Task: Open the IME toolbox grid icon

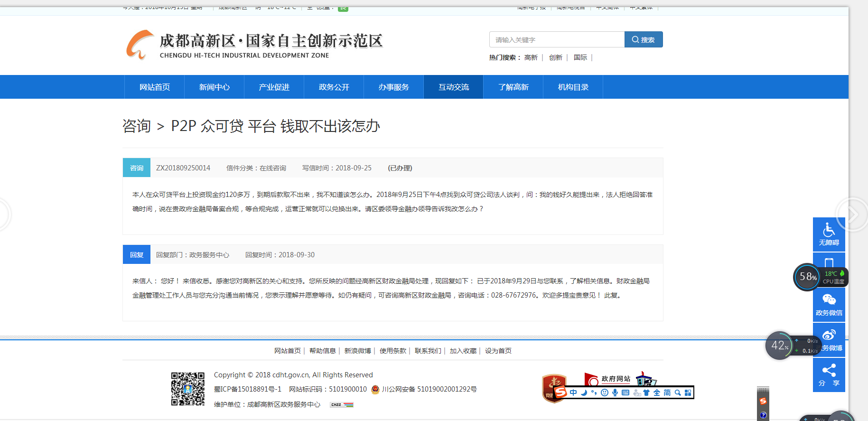Action: pyautogui.click(x=688, y=393)
